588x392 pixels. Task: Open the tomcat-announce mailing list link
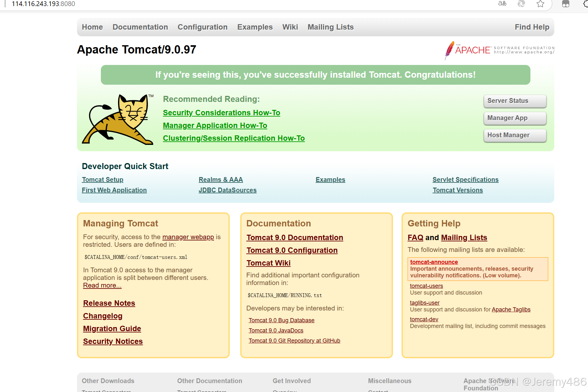coord(434,262)
